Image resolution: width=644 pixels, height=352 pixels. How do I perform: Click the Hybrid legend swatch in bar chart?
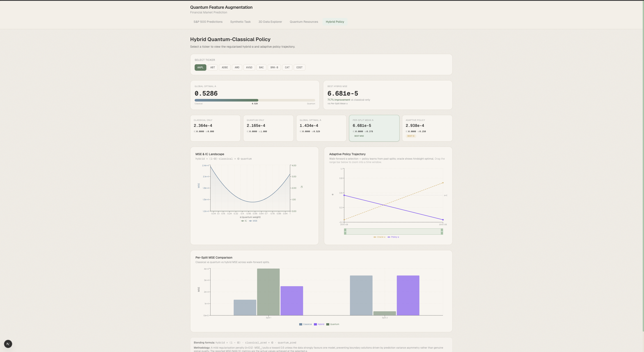click(315, 324)
